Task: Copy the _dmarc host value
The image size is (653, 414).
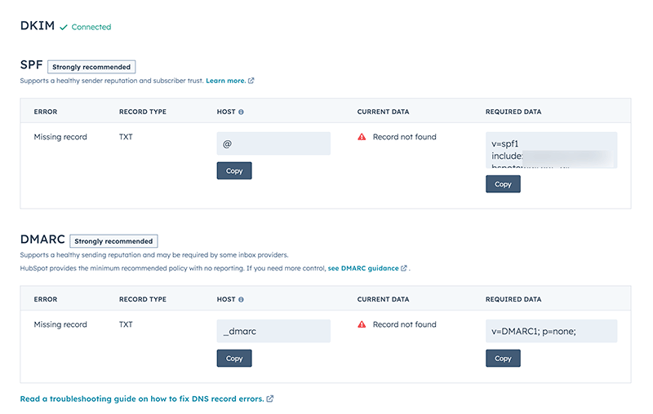Action: pos(234,358)
